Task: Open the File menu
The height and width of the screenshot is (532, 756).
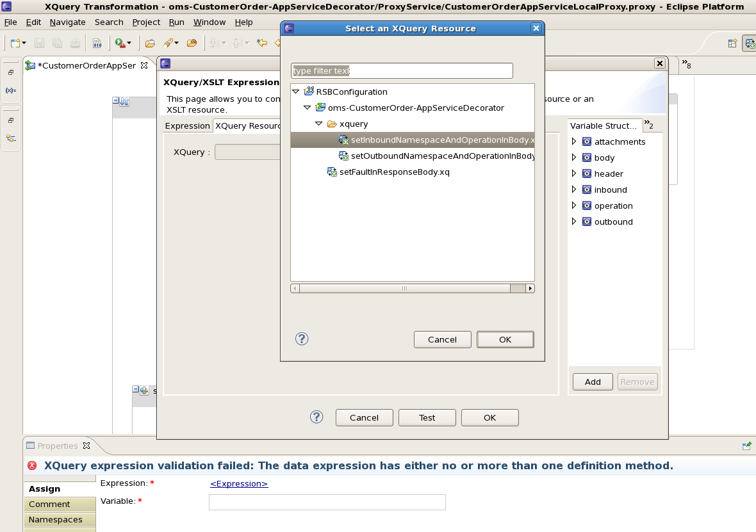Action: (x=10, y=22)
